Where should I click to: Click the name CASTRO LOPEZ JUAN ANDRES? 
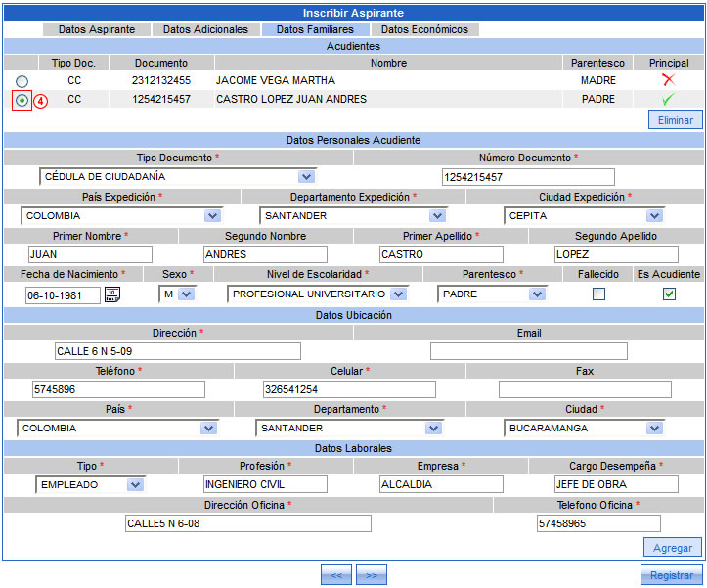[x=291, y=99]
